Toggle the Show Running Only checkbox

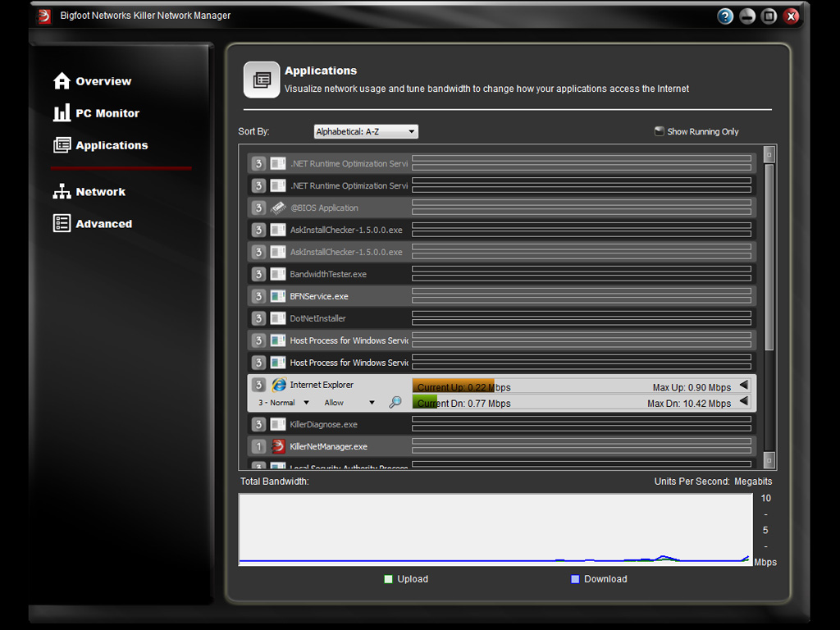660,131
